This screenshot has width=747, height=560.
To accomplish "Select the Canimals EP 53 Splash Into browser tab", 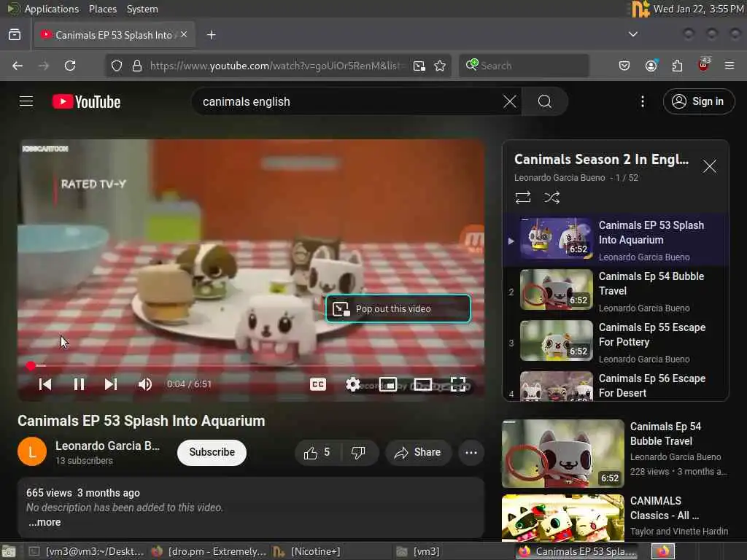I will pyautogui.click(x=115, y=35).
